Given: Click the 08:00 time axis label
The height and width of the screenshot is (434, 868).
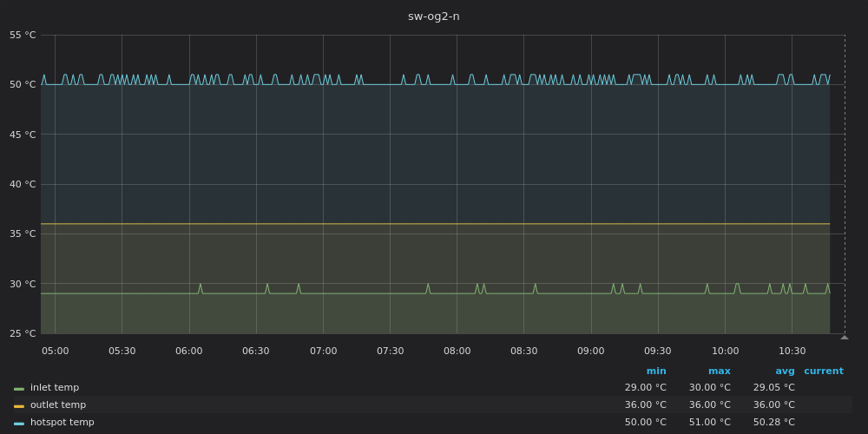Looking at the screenshot, I should point(457,351).
